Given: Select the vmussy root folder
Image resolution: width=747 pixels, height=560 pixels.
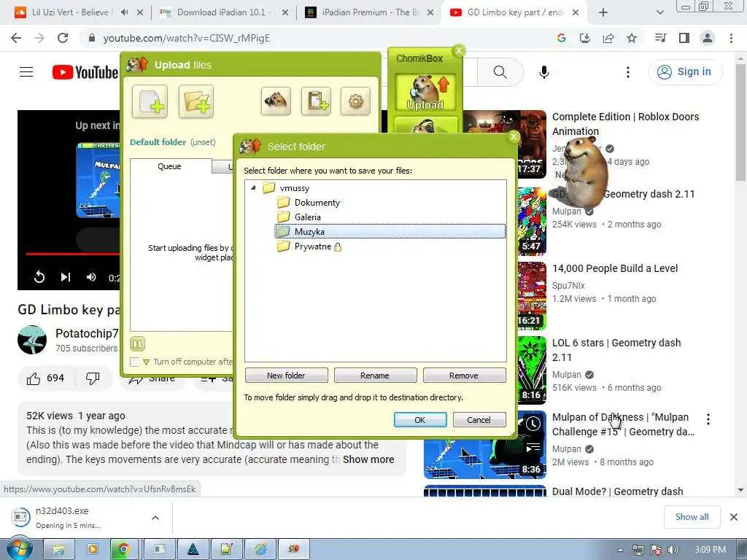Looking at the screenshot, I should click(295, 188).
